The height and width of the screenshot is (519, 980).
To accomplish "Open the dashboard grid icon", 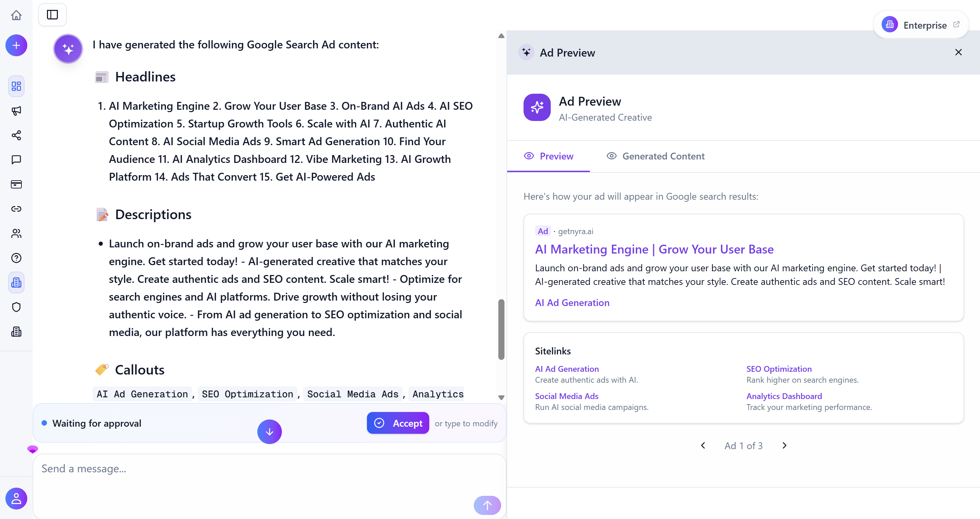I will click(x=16, y=86).
